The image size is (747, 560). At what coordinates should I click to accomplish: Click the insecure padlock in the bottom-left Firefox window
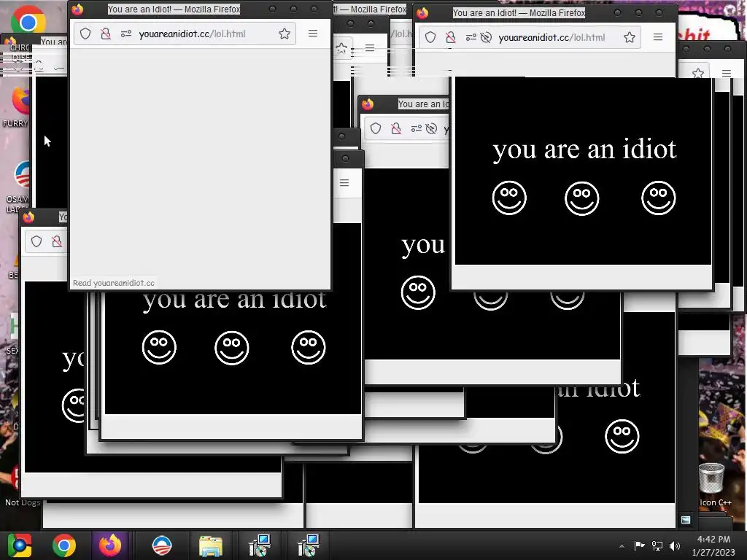pos(57,241)
